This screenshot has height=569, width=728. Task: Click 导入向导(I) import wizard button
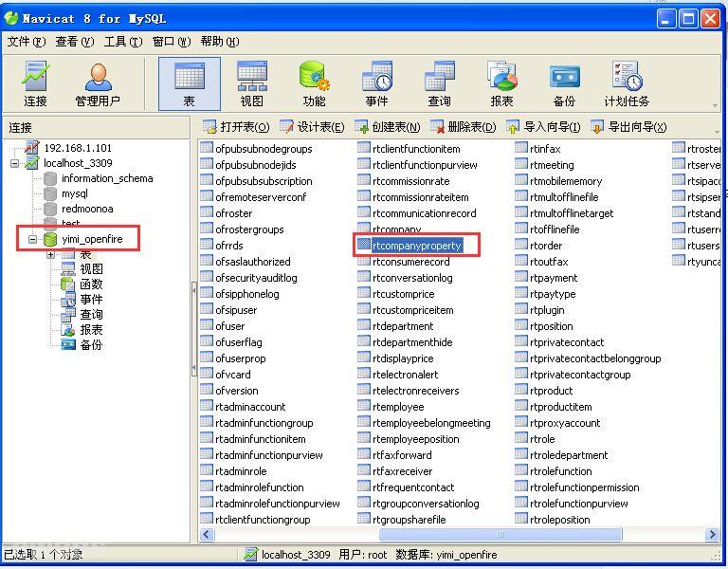click(x=543, y=127)
